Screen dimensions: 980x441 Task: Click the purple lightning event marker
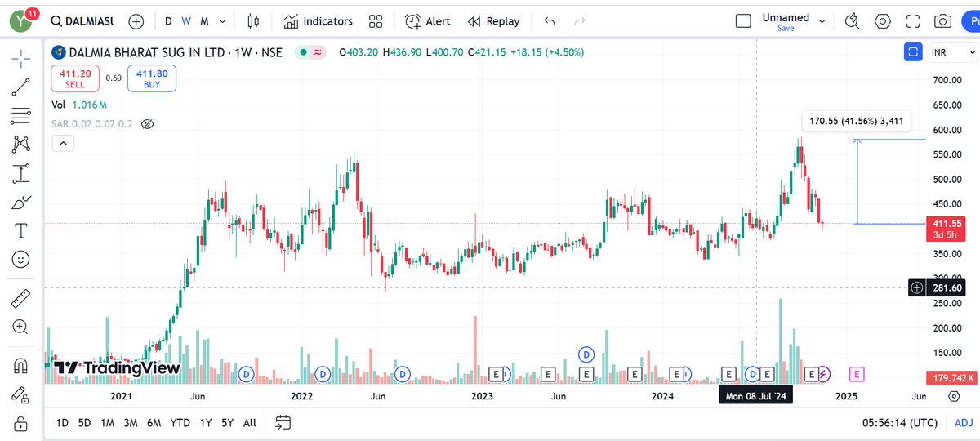pos(824,374)
